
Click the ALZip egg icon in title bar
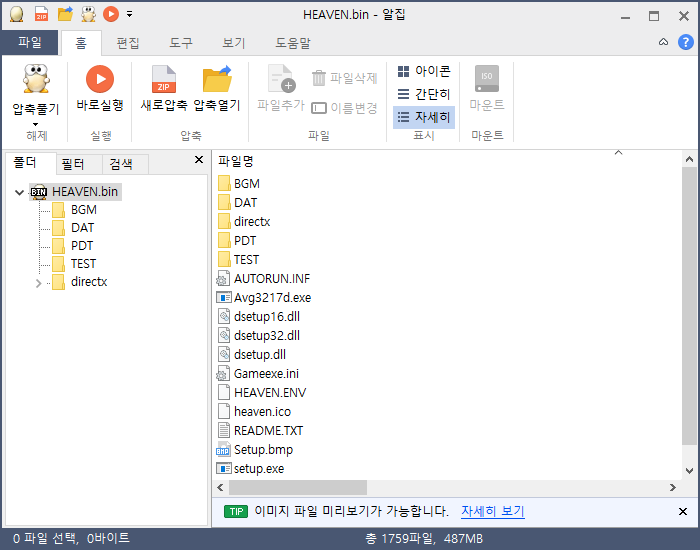click(x=17, y=14)
